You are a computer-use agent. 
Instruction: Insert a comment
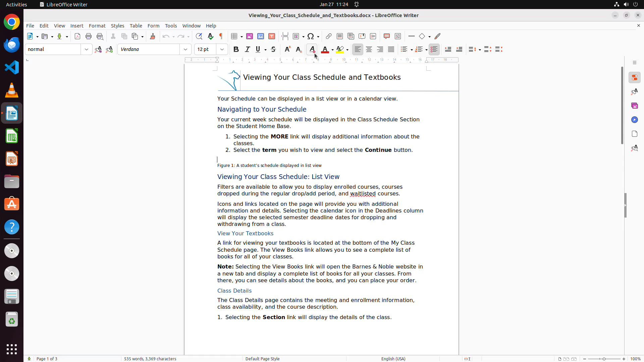(x=387, y=36)
